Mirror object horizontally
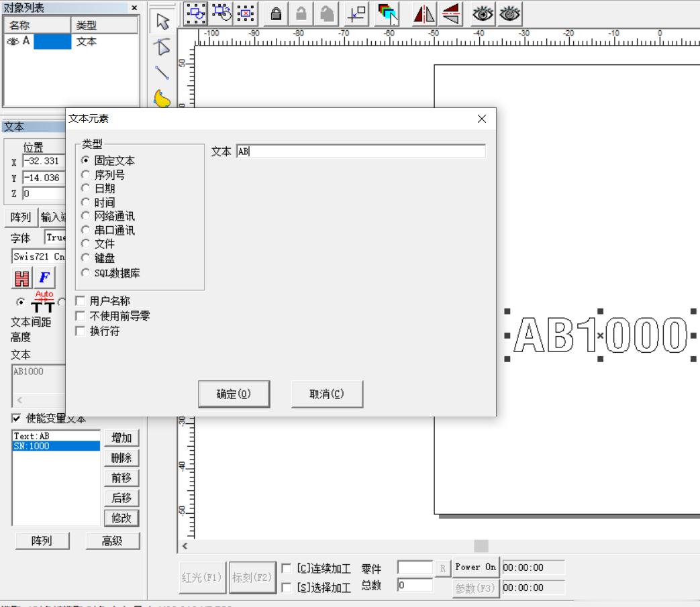700x607 pixels. pyautogui.click(x=423, y=14)
